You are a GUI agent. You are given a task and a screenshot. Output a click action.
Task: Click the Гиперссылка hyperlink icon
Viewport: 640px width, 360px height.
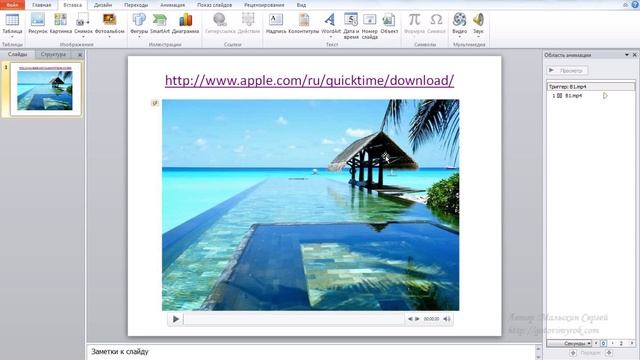(x=220, y=20)
